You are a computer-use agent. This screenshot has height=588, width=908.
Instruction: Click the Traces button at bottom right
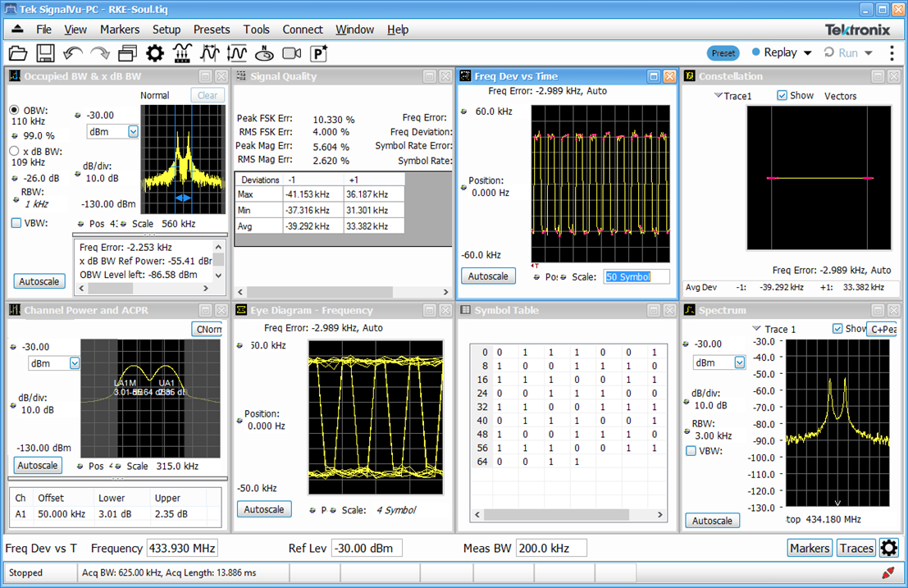(856, 549)
